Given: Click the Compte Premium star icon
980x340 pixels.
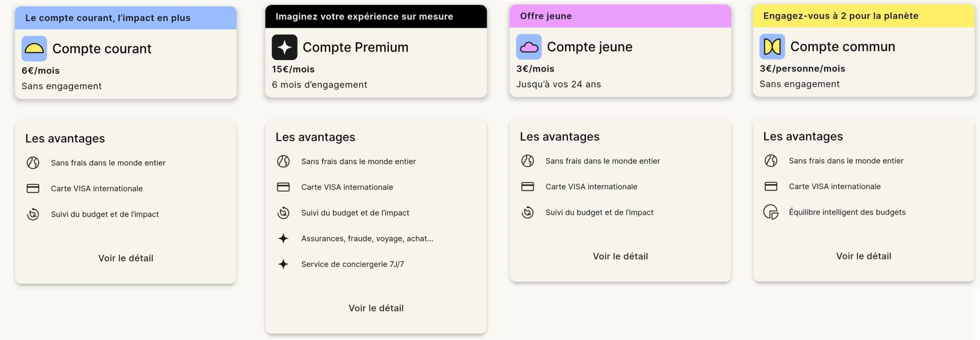Looking at the screenshot, I should point(284,47).
